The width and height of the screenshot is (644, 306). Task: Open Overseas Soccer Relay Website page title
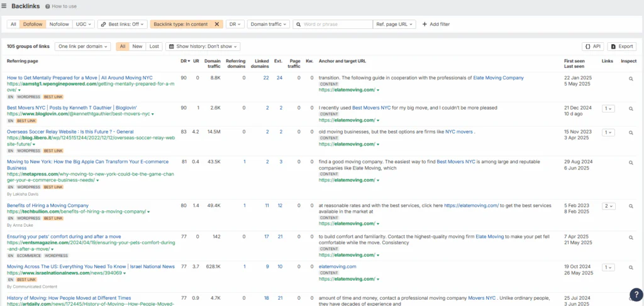pyautogui.click(x=70, y=132)
